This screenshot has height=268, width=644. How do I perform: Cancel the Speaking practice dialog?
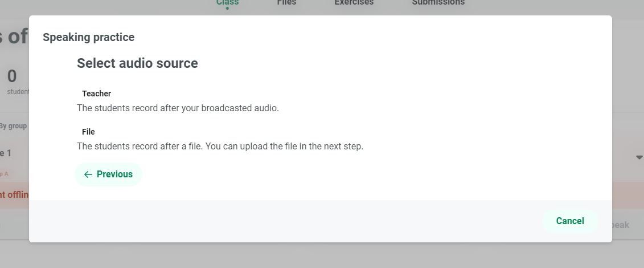pyautogui.click(x=569, y=221)
